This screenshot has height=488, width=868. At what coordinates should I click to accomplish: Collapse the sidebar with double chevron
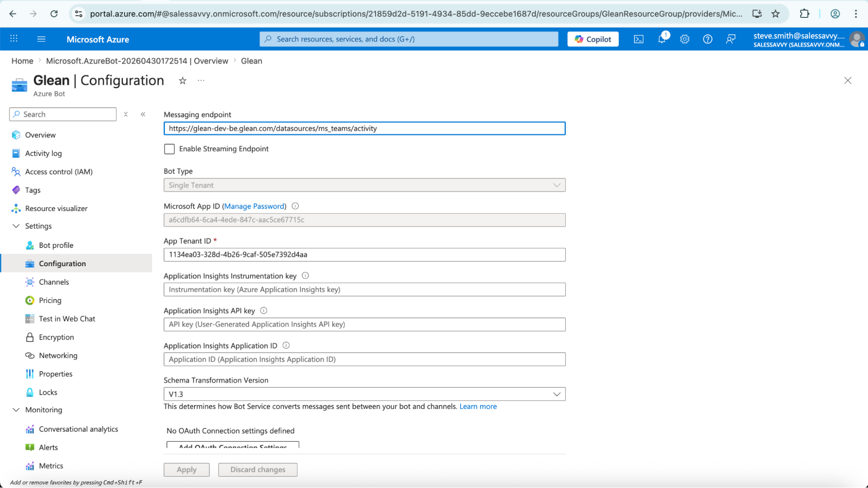point(143,114)
